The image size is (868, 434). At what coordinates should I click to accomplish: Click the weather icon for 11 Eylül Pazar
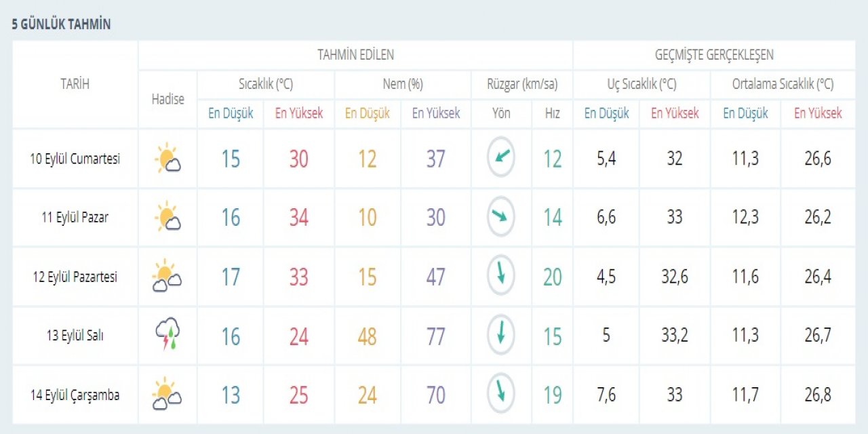click(x=167, y=218)
